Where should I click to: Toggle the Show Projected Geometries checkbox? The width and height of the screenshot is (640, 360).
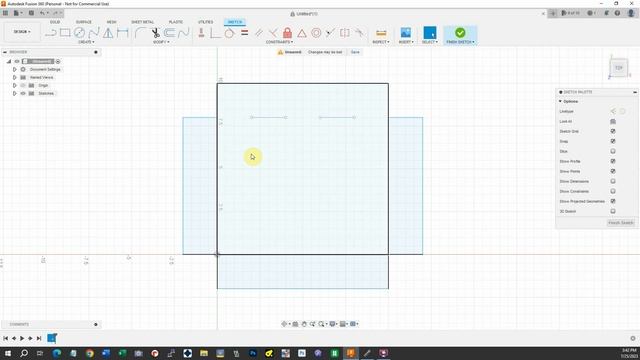[x=613, y=201]
